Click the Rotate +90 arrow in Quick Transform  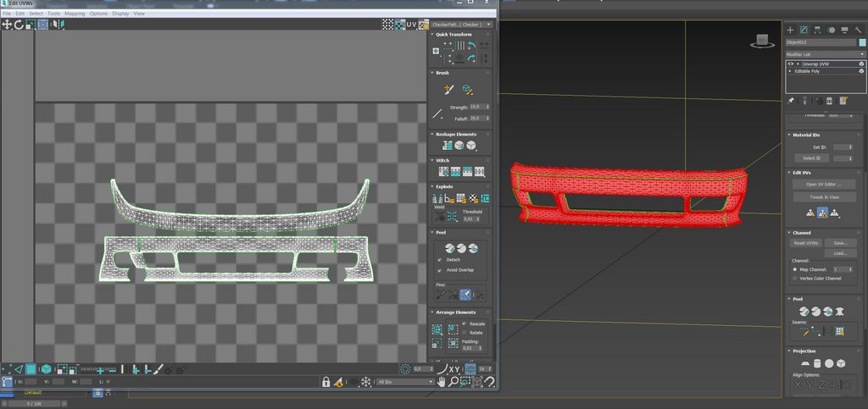[x=471, y=46]
